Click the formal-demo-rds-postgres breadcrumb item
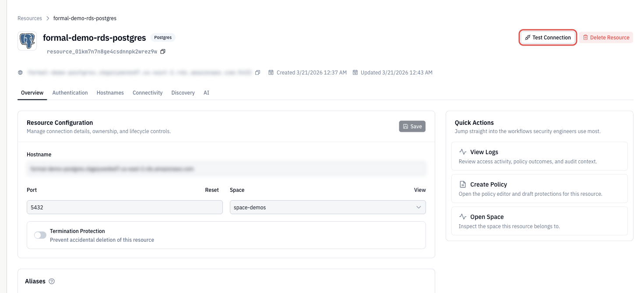The height and width of the screenshot is (293, 644). point(85,18)
